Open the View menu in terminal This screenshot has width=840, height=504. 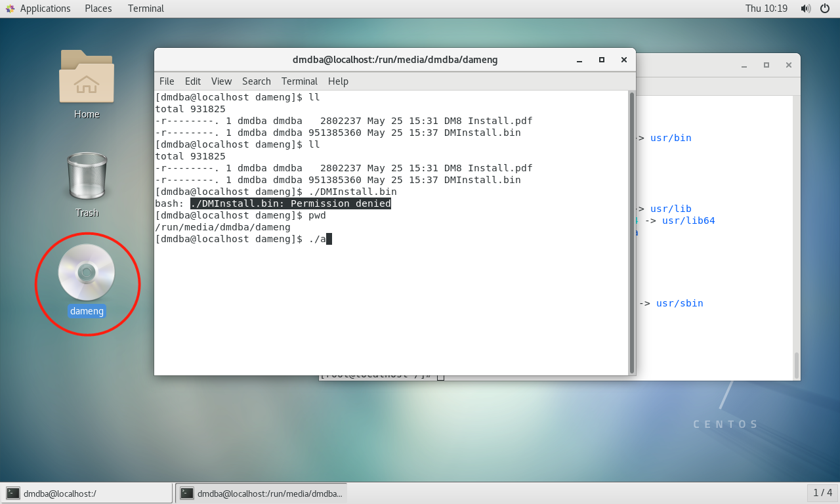coord(221,81)
